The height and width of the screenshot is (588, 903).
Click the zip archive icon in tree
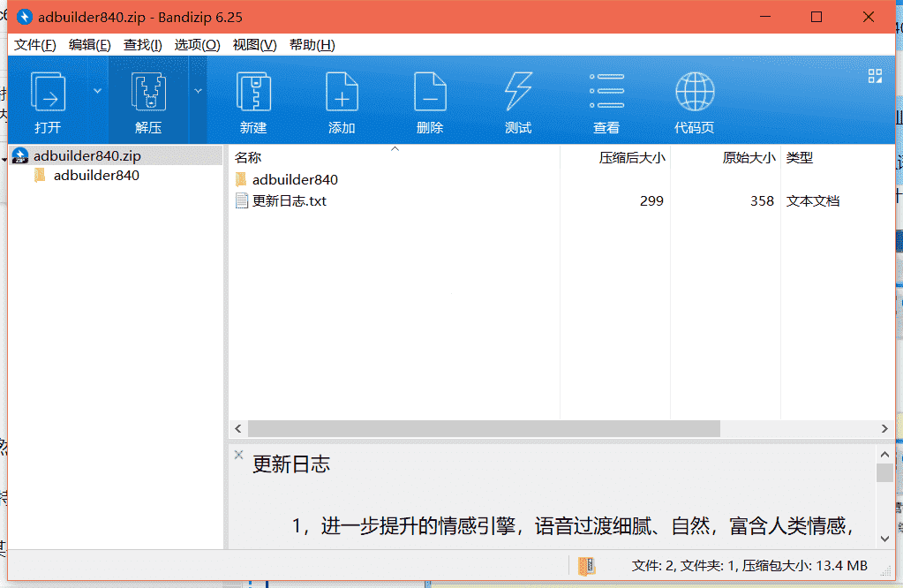coord(20,155)
